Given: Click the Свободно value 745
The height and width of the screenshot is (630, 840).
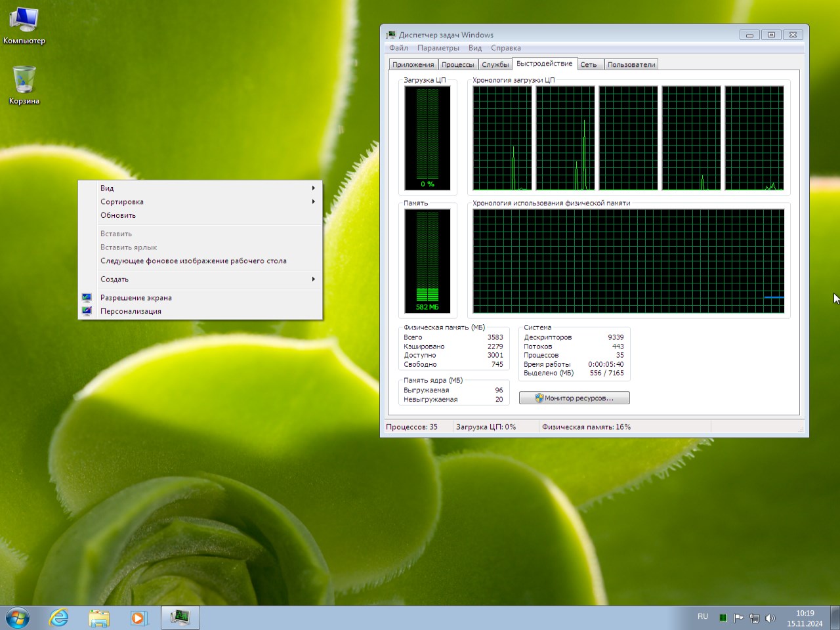Looking at the screenshot, I should (497, 364).
